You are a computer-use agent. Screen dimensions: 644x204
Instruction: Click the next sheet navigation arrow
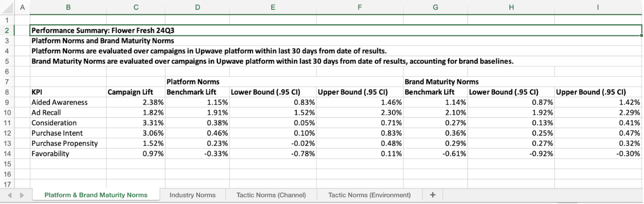pyautogui.click(x=22, y=195)
